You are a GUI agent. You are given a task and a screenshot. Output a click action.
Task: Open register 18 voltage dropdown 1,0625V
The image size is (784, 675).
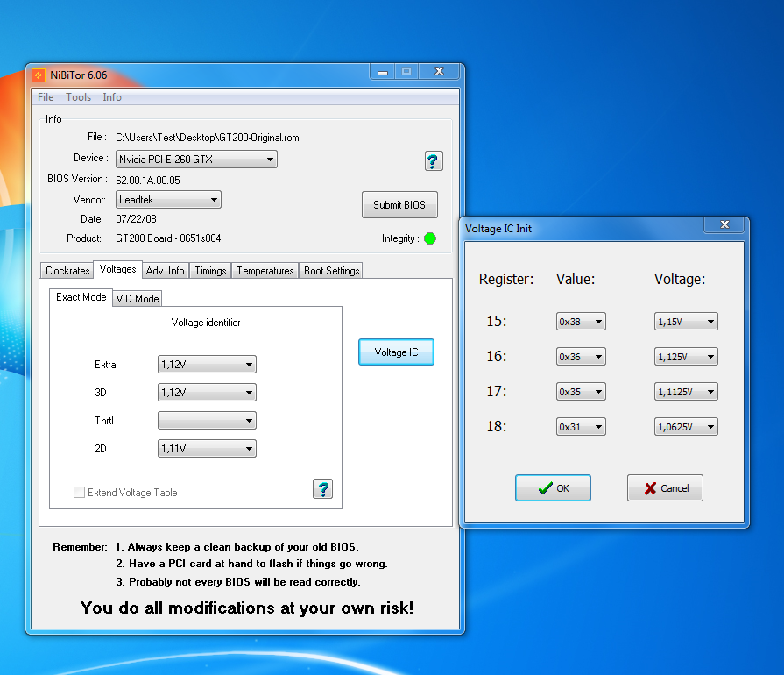pos(686,427)
